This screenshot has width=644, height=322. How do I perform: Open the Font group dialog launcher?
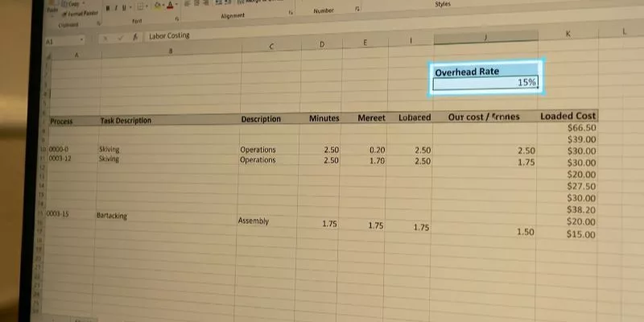click(x=177, y=19)
